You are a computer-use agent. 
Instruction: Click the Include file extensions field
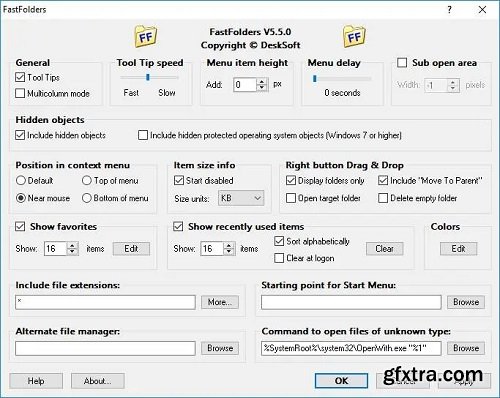tap(105, 302)
